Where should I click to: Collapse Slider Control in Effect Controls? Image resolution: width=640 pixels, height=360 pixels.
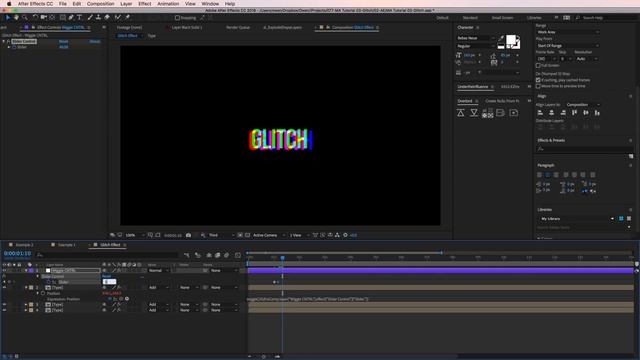(4, 42)
